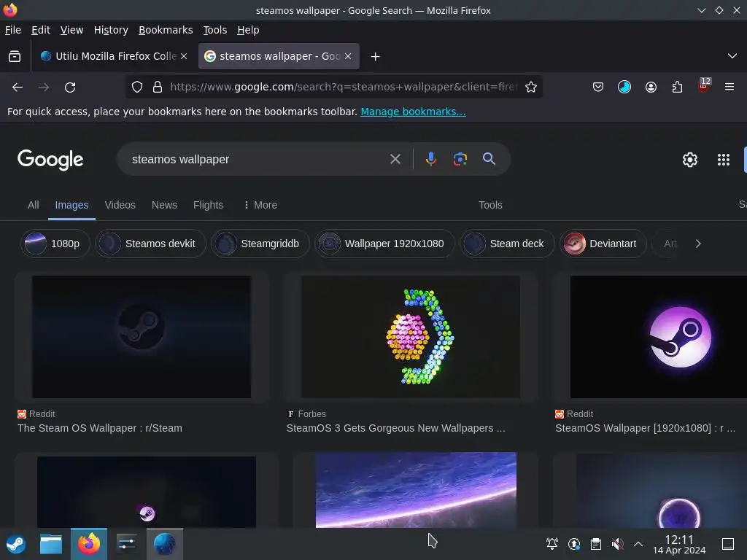Filter by Wallpaper 1920x1080 chip
Screen dimensions: 747x560
click(384, 244)
